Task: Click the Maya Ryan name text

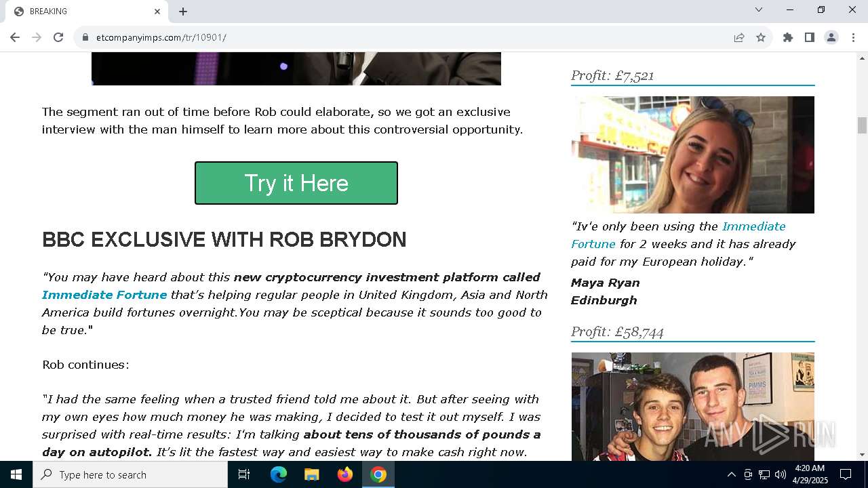Action: click(605, 283)
